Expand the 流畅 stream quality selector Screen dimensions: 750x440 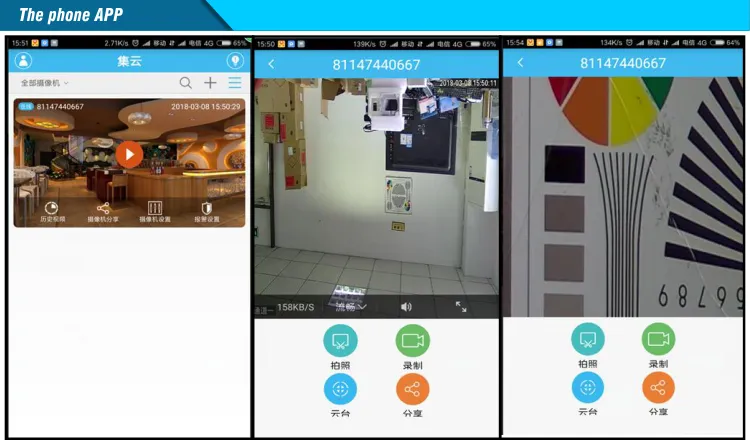350,307
